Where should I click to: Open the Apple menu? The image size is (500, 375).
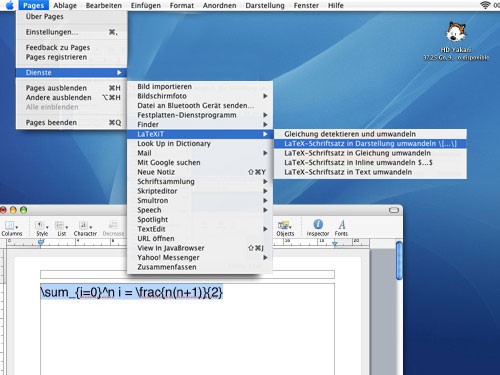(x=10, y=5)
